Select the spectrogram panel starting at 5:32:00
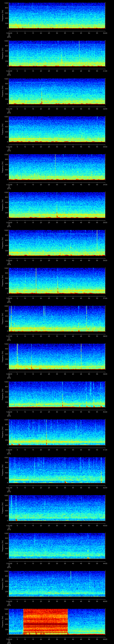The height and width of the screenshot is (644, 114). [57, 129]
